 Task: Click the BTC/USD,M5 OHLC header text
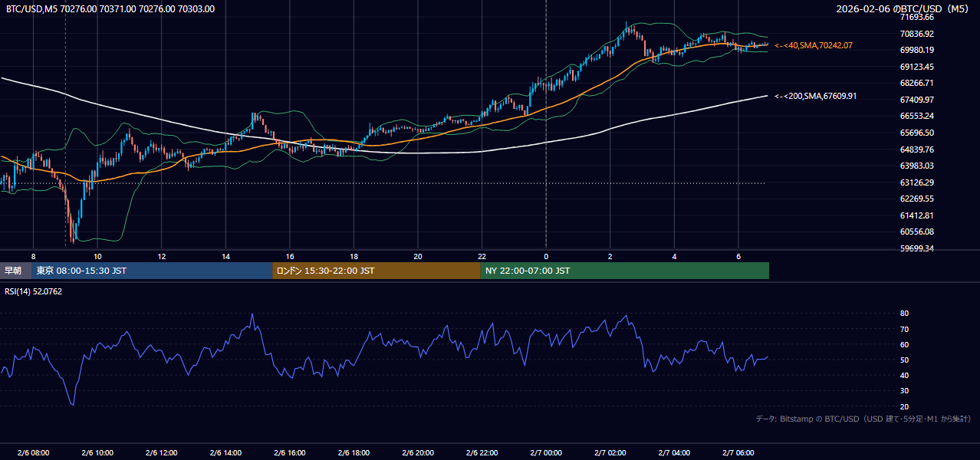point(110,9)
